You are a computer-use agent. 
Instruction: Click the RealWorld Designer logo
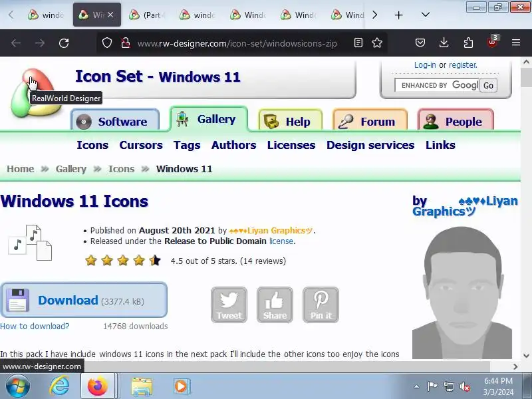click(x=36, y=92)
